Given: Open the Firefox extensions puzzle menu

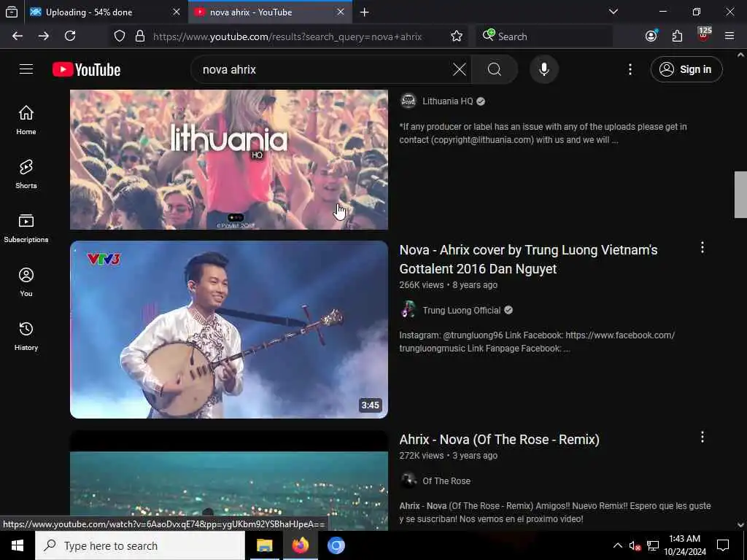Looking at the screenshot, I should [677, 36].
